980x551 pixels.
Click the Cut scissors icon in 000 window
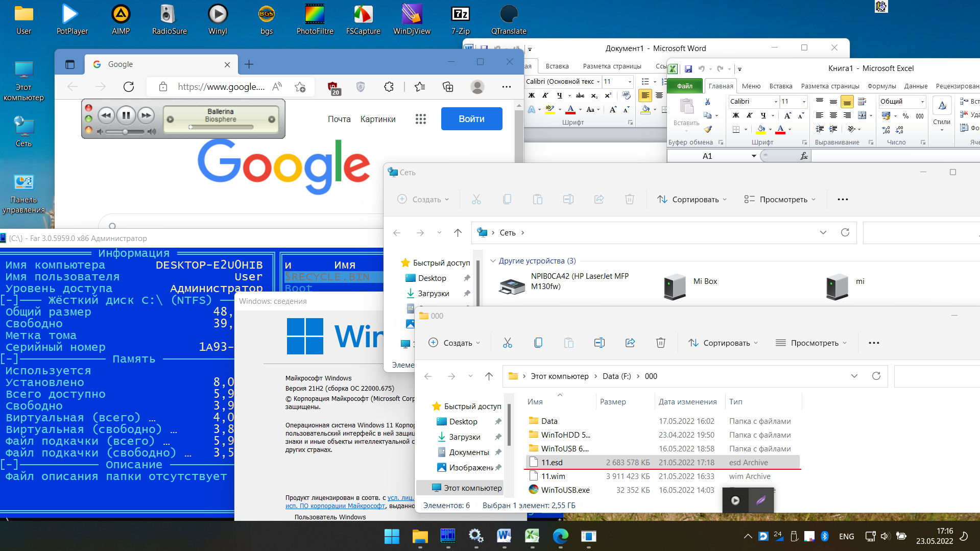(x=507, y=343)
